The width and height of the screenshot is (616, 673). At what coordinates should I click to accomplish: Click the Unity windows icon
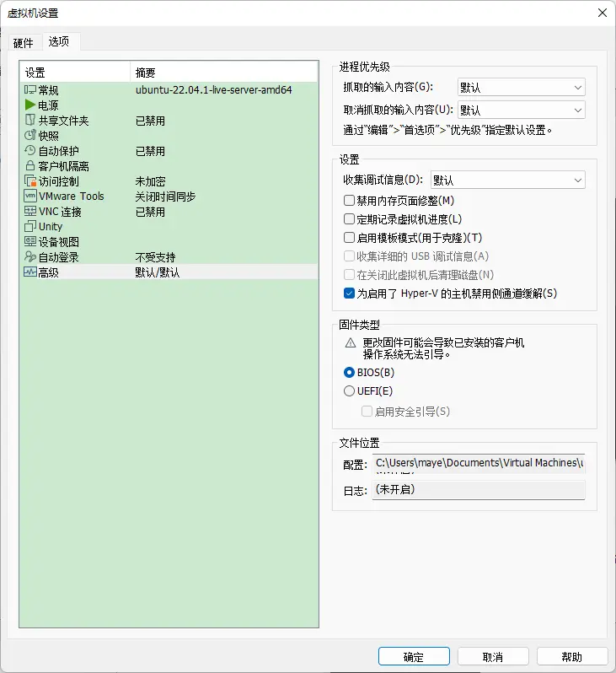pyautogui.click(x=29, y=226)
